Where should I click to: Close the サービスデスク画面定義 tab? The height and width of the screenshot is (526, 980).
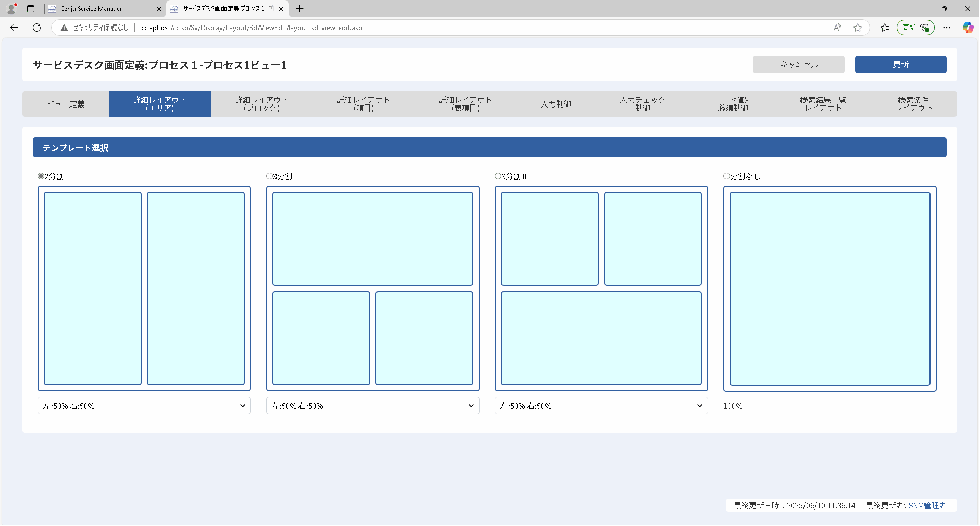(281, 9)
